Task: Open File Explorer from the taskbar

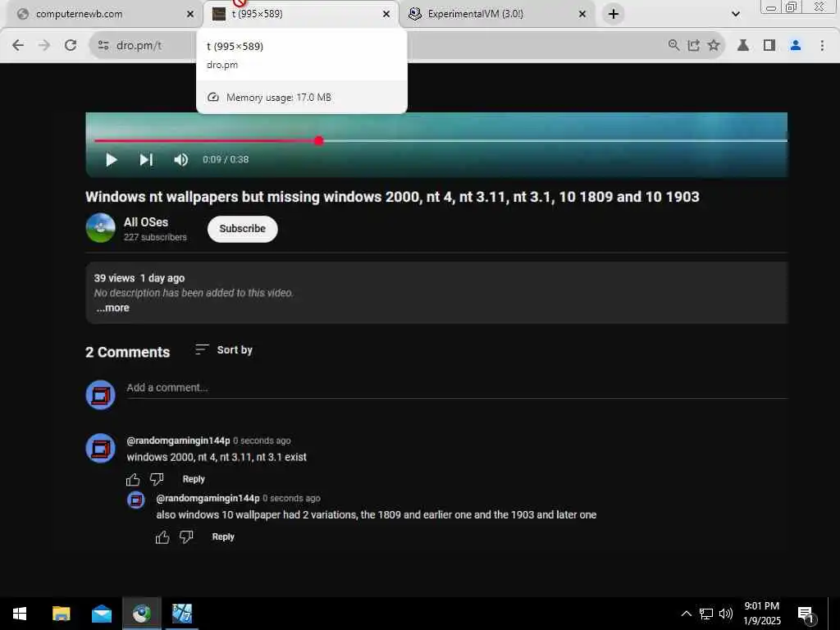Action: (x=61, y=614)
